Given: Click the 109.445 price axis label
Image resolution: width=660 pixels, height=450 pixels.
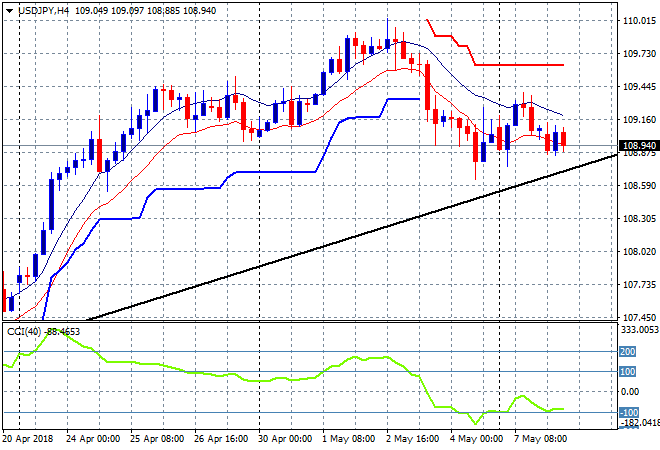Looking at the screenshot, I should [639, 87].
